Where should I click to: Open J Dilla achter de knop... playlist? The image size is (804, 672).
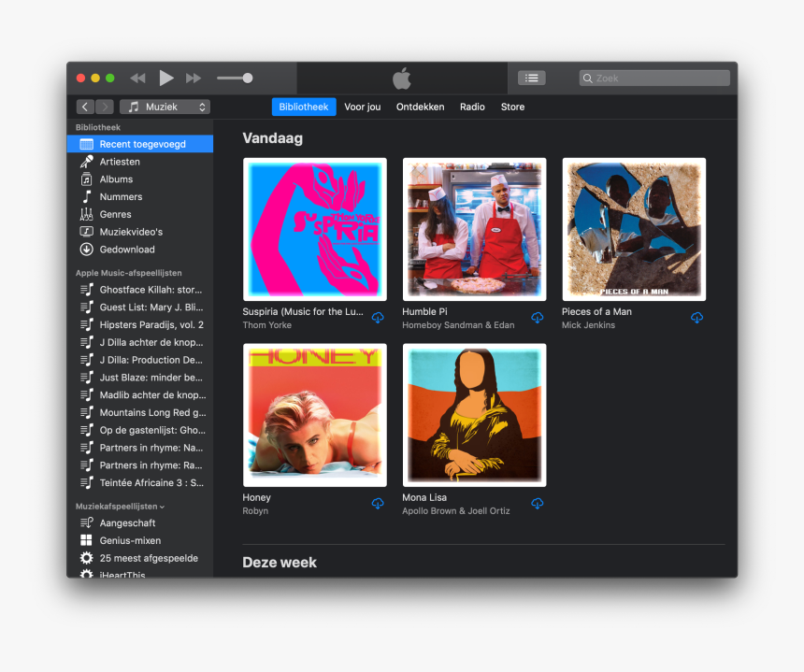pos(140,342)
